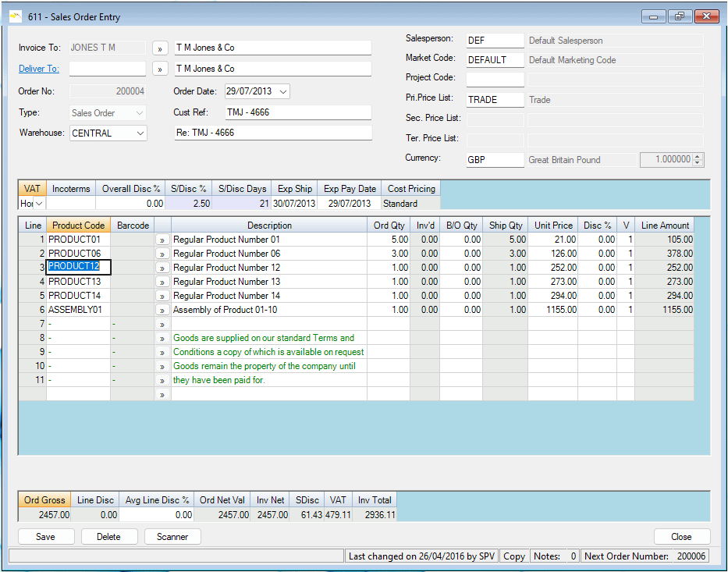The image size is (728, 572).
Task: Click the Product Code column header
Action: 78,226
